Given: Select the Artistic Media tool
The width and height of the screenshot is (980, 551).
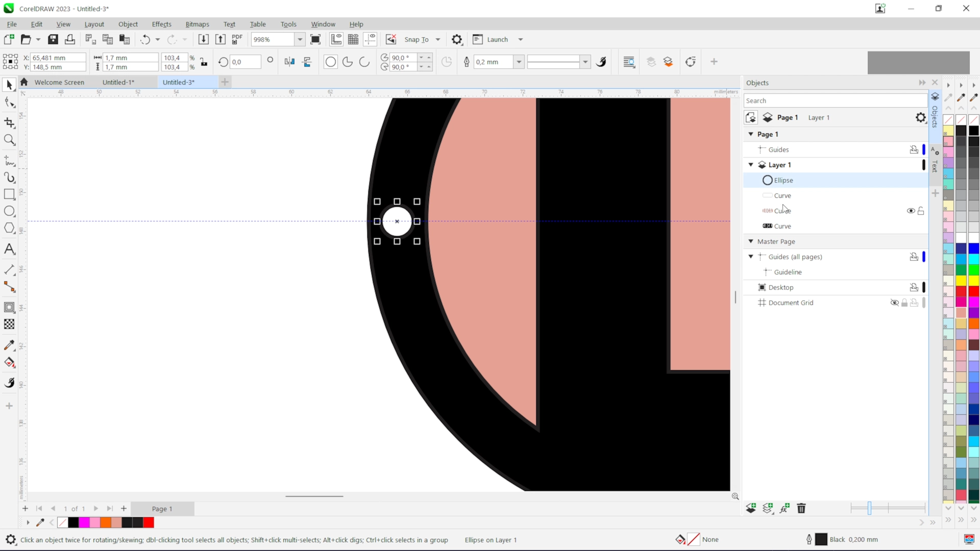Looking at the screenshot, I should [x=9, y=178].
